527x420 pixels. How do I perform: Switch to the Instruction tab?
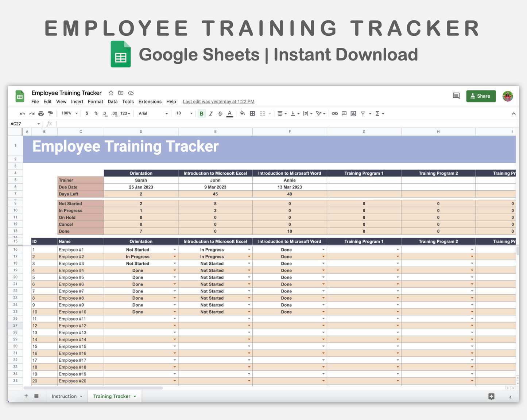pos(64,396)
